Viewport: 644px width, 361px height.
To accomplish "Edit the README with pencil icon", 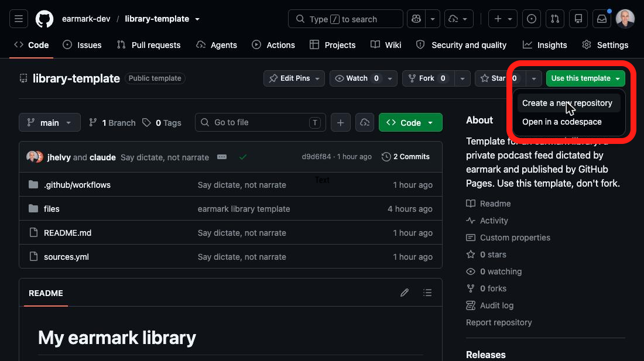I will pos(405,293).
